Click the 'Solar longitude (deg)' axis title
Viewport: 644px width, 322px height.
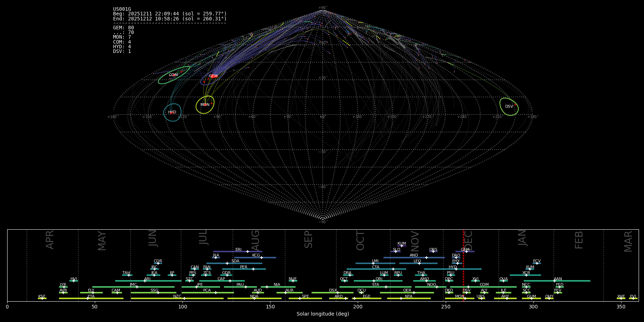click(x=323, y=314)
